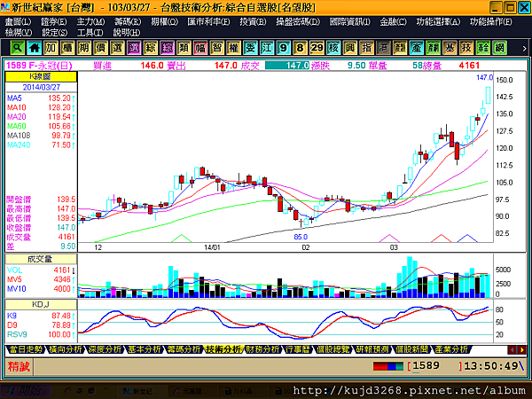Click the 價 toolbar icon

pos(101,48)
